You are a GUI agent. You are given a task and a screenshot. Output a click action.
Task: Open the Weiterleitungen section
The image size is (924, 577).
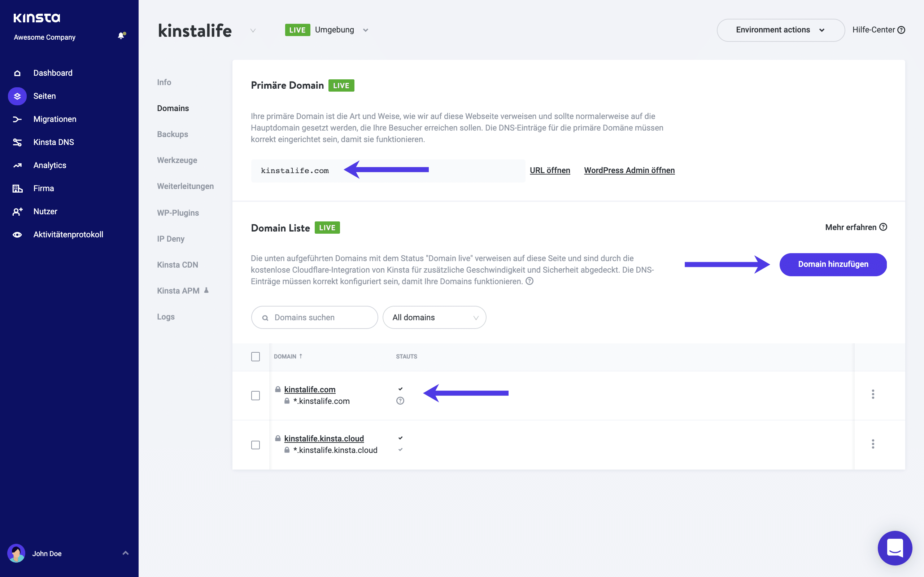[x=185, y=186]
